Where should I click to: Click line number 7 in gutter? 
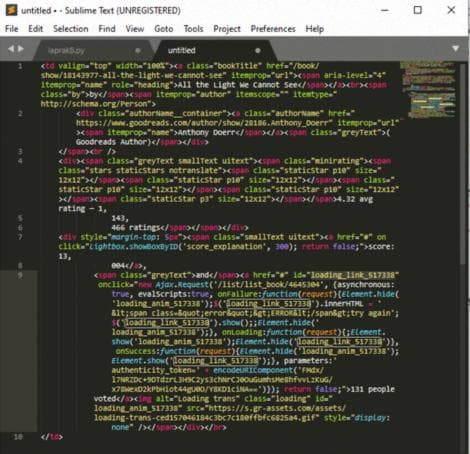pyautogui.click(x=20, y=237)
